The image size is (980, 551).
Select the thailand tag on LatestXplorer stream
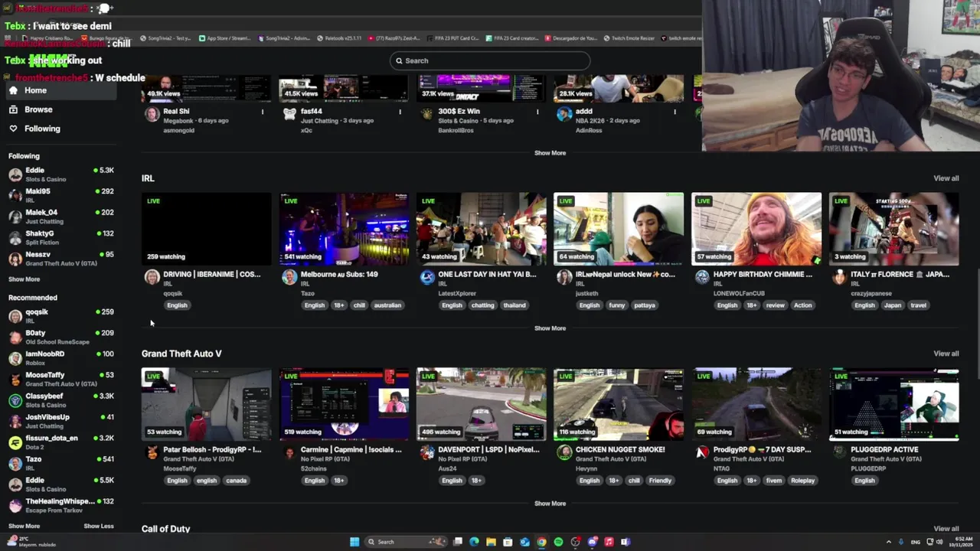[514, 305]
